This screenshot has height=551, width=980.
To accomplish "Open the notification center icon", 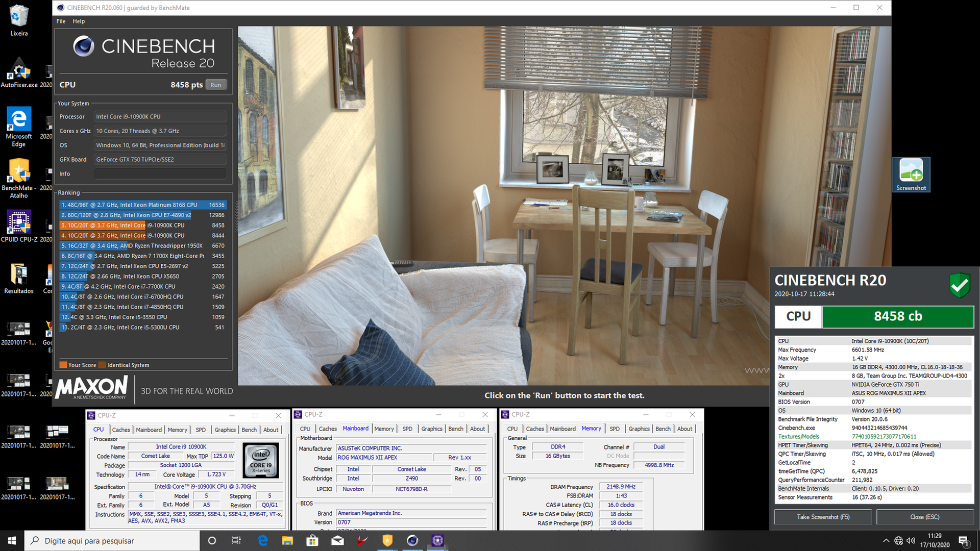I will (964, 541).
